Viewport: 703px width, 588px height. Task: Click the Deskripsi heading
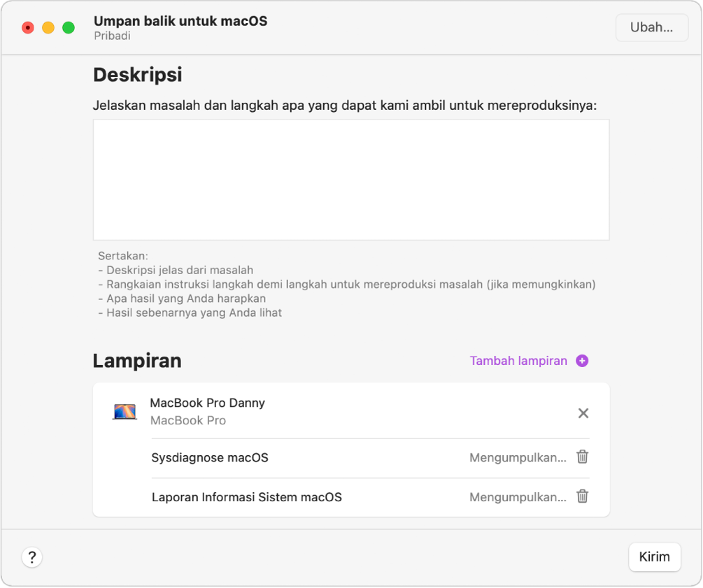138,75
